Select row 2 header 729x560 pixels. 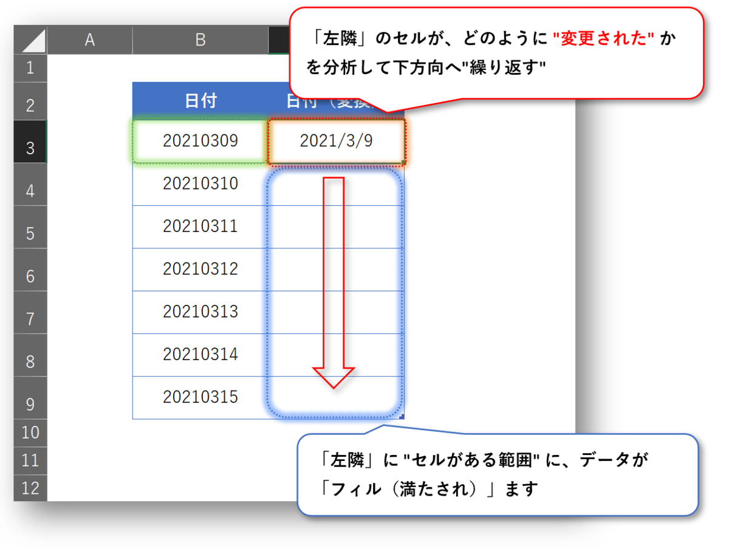pos(30,101)
